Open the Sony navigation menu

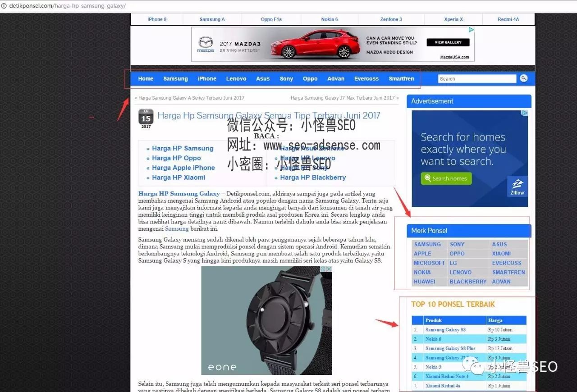(286, 78)
